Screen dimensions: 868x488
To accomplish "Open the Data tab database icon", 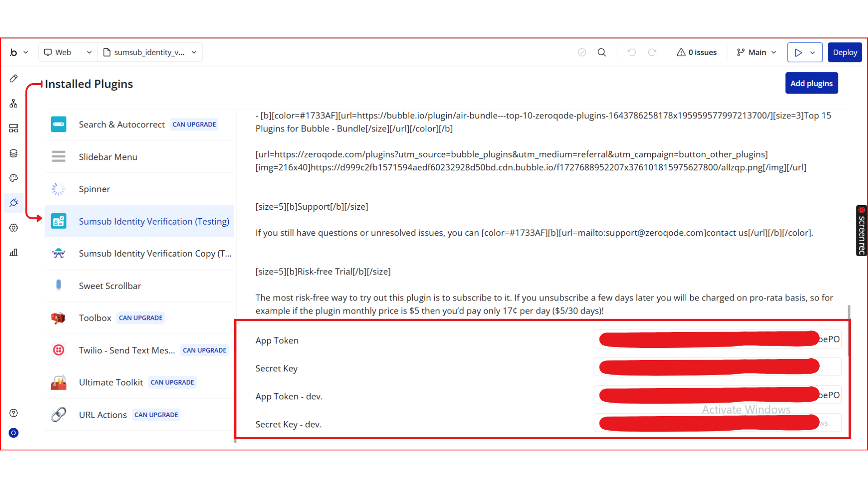I will coord(14,153).
